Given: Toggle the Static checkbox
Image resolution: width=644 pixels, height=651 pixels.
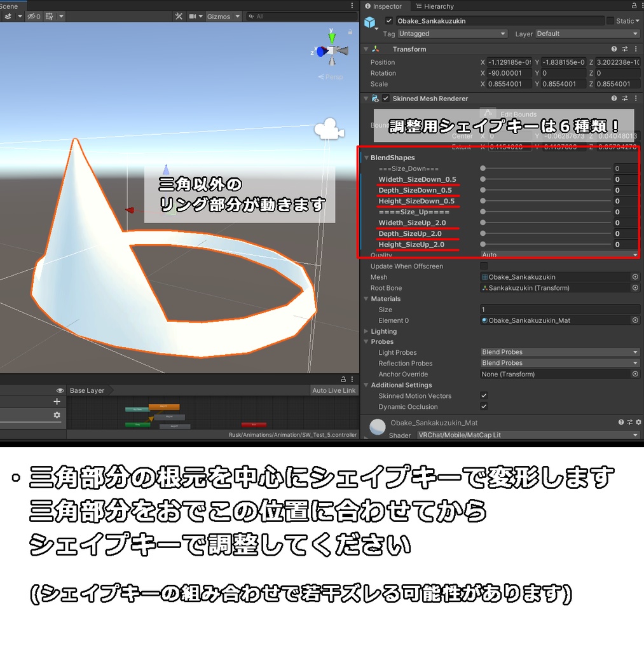Looking at the screenshot, I should pos(610,21).
